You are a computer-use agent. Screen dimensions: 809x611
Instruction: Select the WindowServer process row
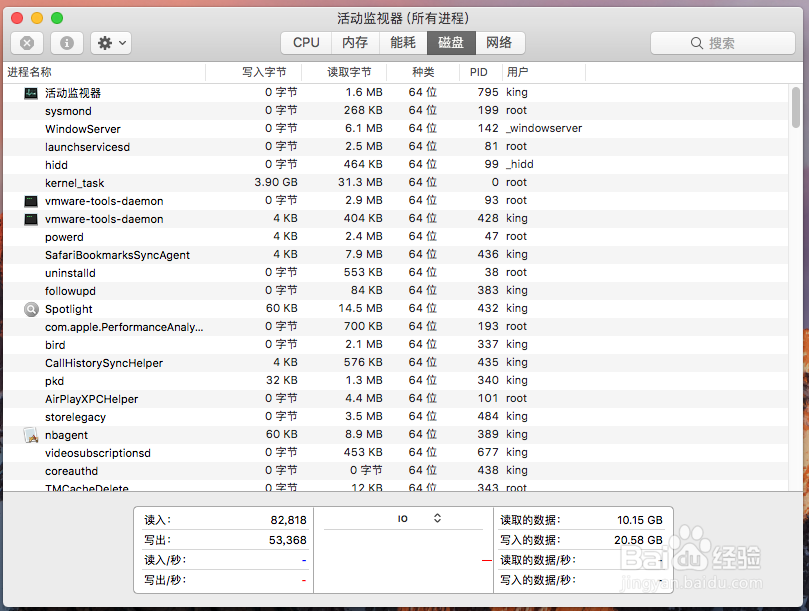[396, 129]
